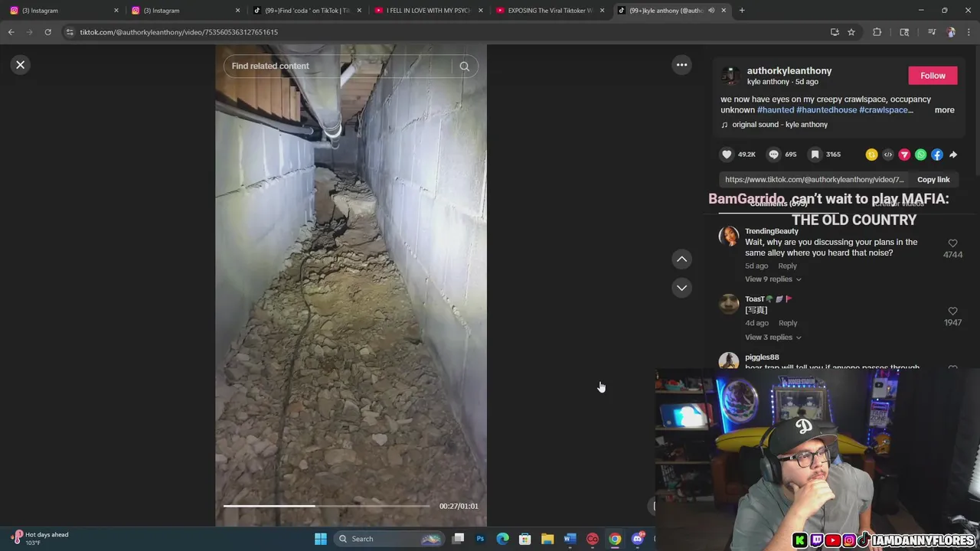Open TrendingBeauty's profile picture
Viewport: 980px width, 551px height.
pyautogui.click(x=729, y=236)
